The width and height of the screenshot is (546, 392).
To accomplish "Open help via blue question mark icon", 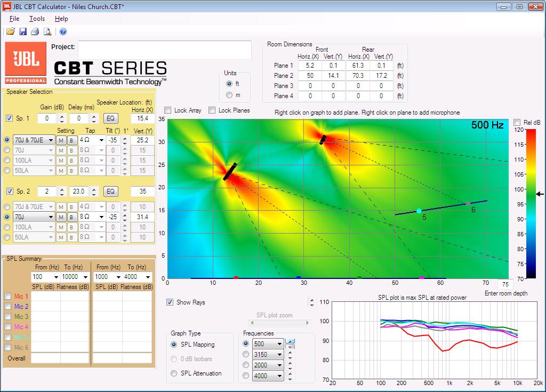I will 63,31.
